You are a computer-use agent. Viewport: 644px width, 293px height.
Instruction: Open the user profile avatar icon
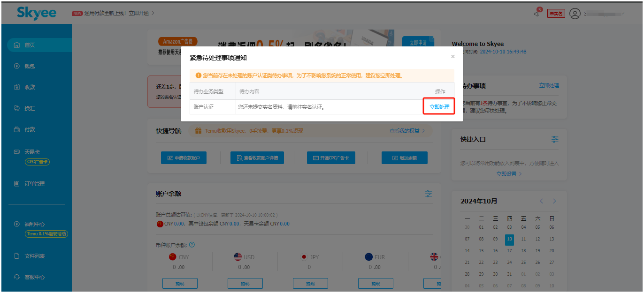point(575,14)
